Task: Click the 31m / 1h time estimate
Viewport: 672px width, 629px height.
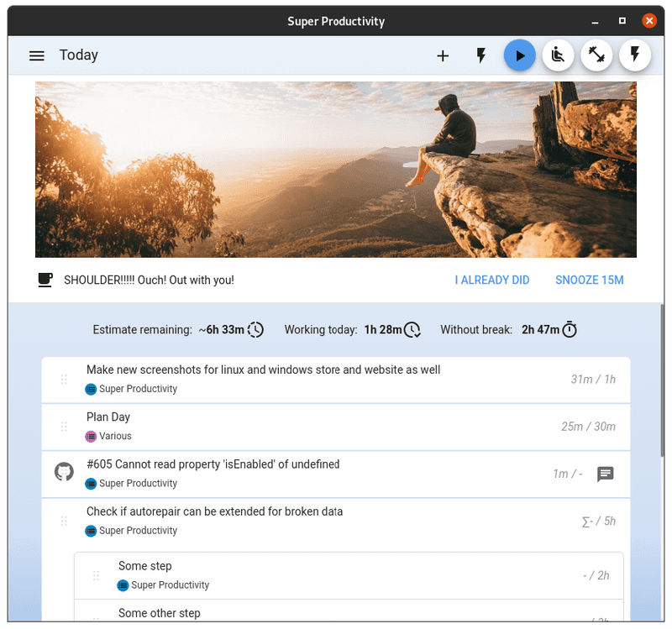Action: [593, 380]
